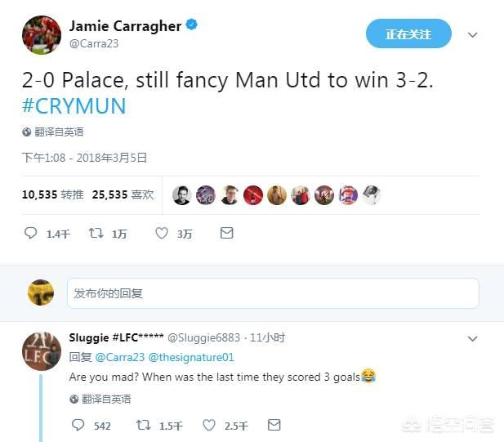
Task: View the 25,535 喜欢 likes list
Action: click(123, 194)
